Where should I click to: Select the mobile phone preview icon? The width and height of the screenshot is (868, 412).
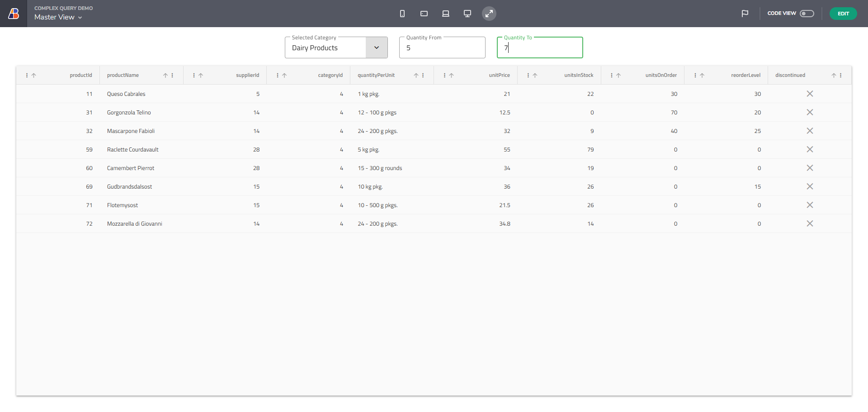coord(402,14)
